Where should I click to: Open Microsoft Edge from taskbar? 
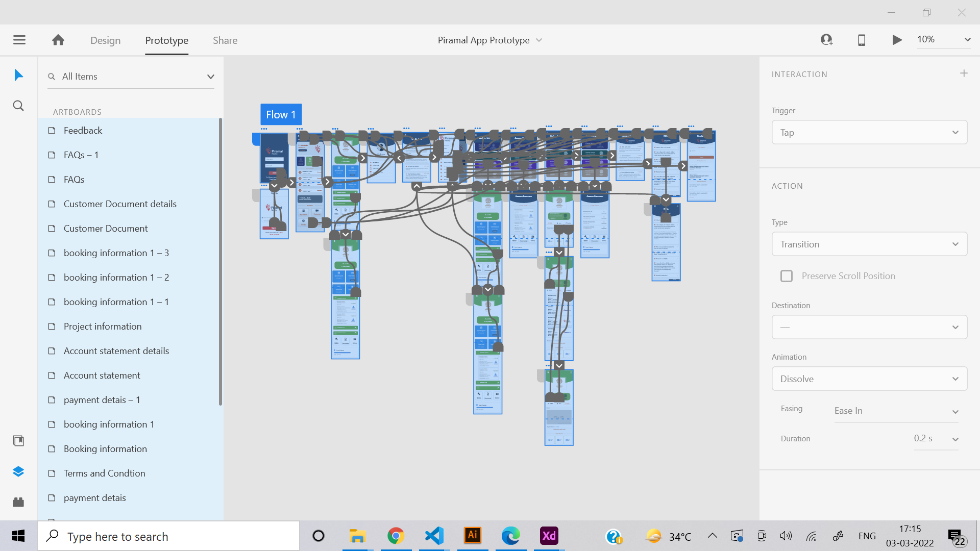(x=511, y=536)
